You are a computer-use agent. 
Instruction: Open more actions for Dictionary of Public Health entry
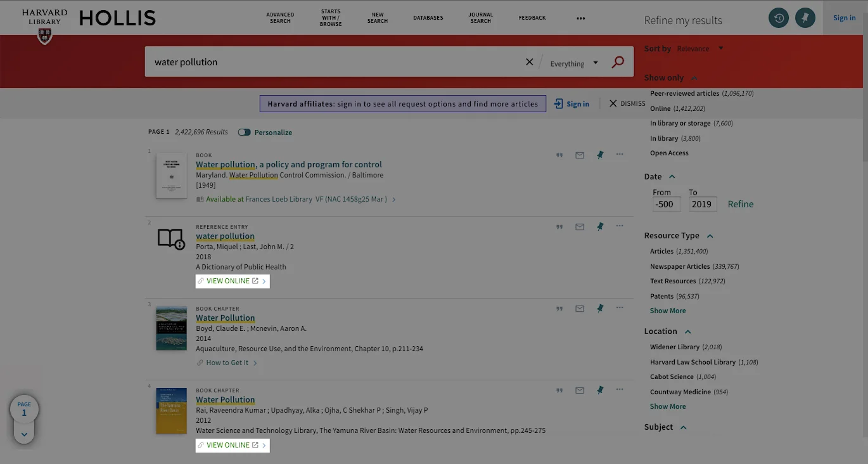pos(620,226)
